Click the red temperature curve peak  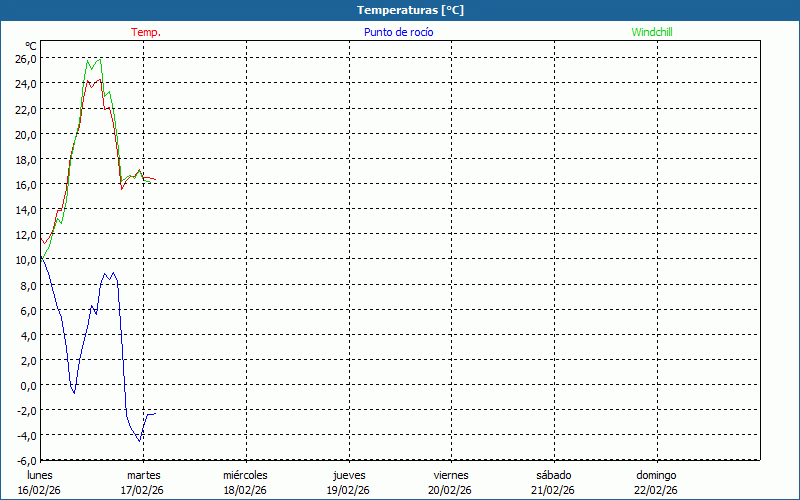99,80
